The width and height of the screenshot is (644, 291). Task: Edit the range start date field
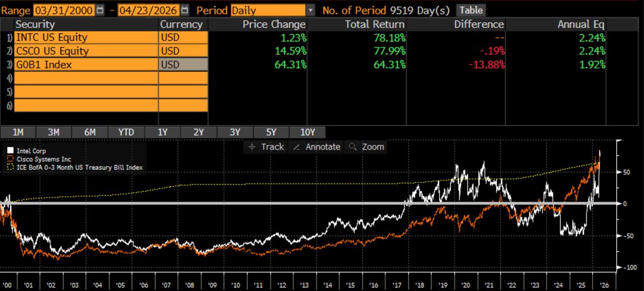64,10
